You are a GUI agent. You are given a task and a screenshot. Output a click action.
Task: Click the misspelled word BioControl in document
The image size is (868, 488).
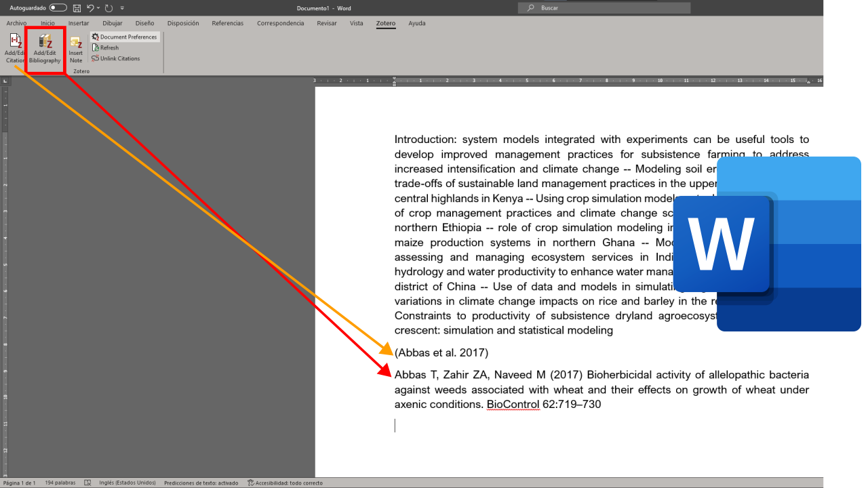pos(513,405)
